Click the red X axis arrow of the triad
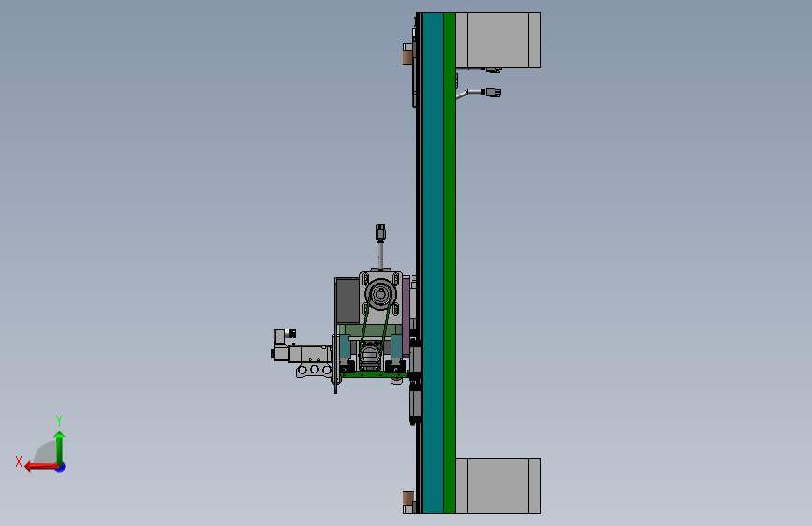This screenshot has height=526, width=812. pos(41,467)
